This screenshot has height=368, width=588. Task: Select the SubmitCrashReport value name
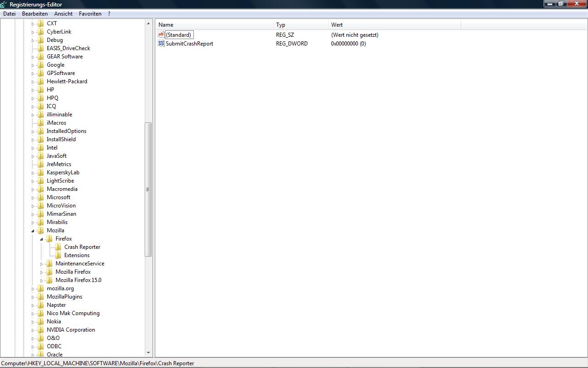pos(189,44)
